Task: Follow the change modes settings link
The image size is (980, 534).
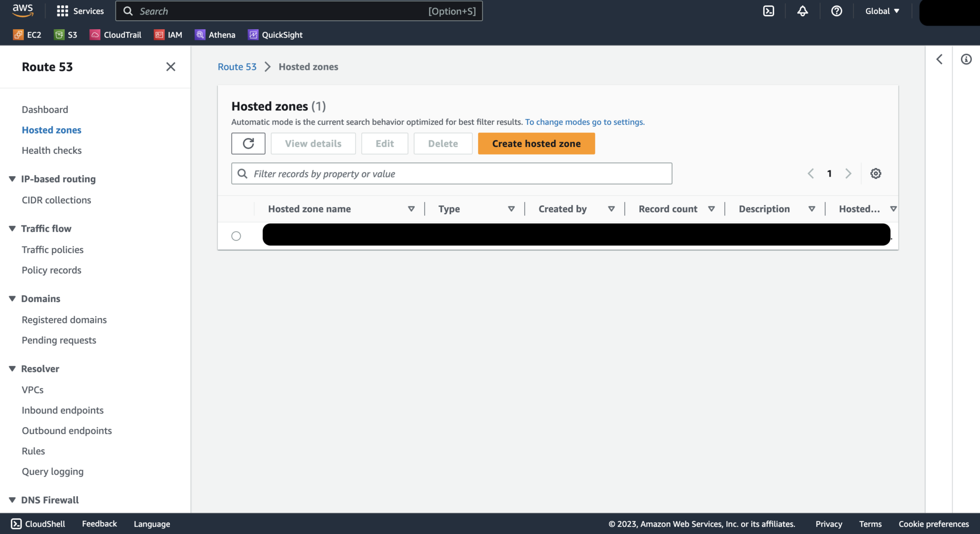Action: (x=584, y=122)
